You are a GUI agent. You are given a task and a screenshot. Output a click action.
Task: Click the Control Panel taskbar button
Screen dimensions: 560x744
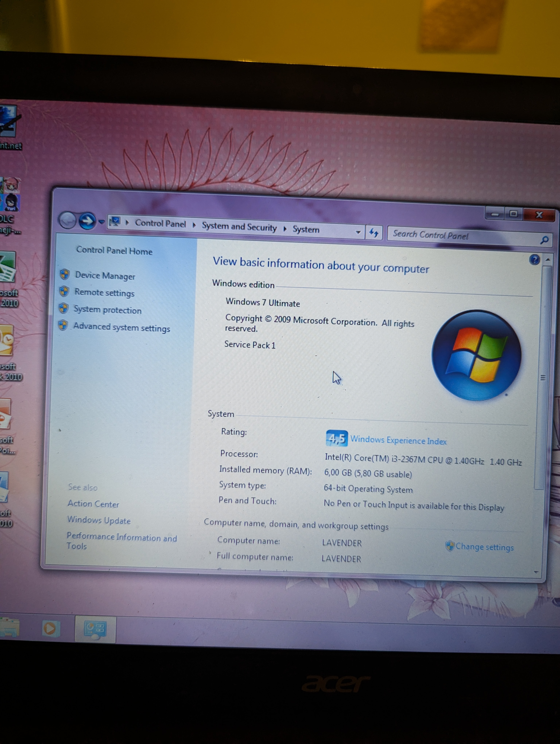tap(96, 630)
